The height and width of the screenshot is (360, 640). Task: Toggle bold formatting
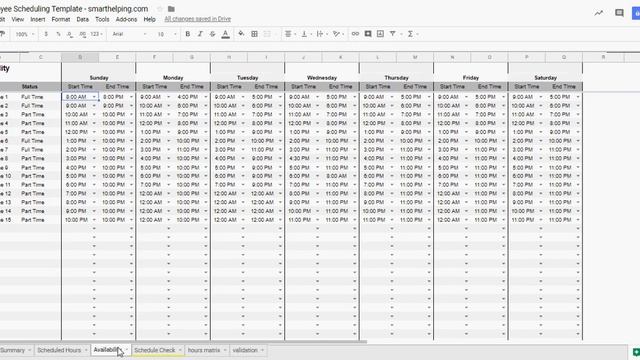pos(188,34)
